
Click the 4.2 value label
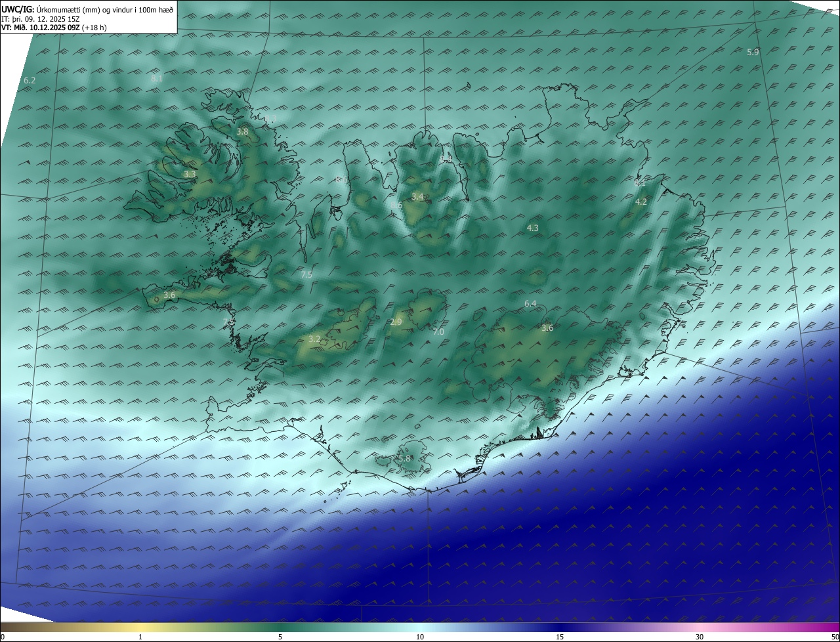pos(641,202)
